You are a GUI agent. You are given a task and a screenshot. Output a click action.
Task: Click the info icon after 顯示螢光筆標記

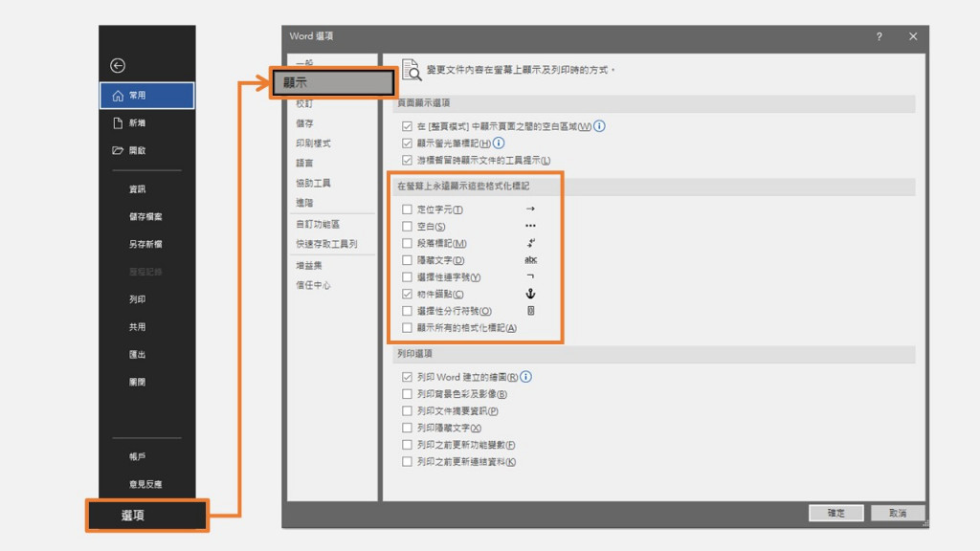coord(499,143)
